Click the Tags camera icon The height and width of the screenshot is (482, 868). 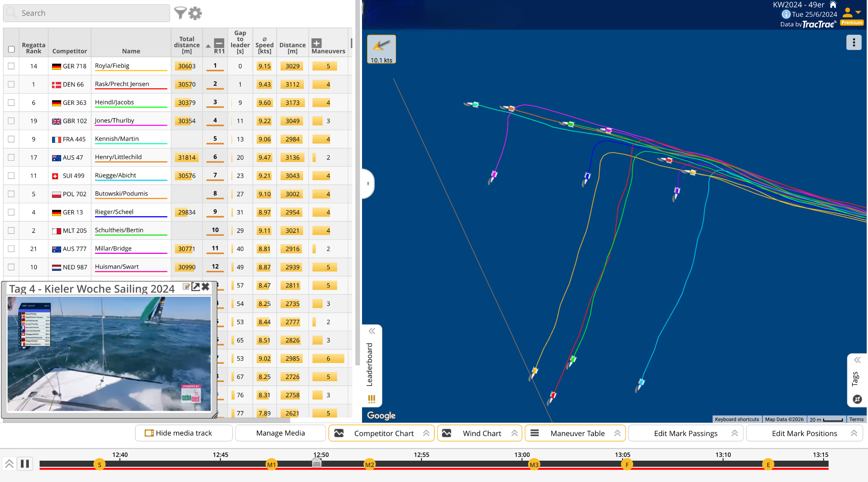[x=857, y=399]
